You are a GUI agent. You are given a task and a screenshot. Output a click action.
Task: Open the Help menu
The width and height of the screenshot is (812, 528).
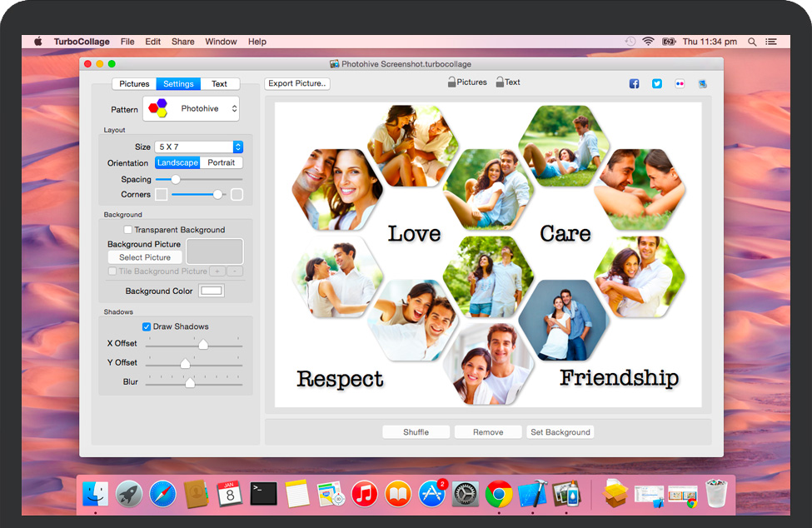pyautogui.click(x=257, y=42)
